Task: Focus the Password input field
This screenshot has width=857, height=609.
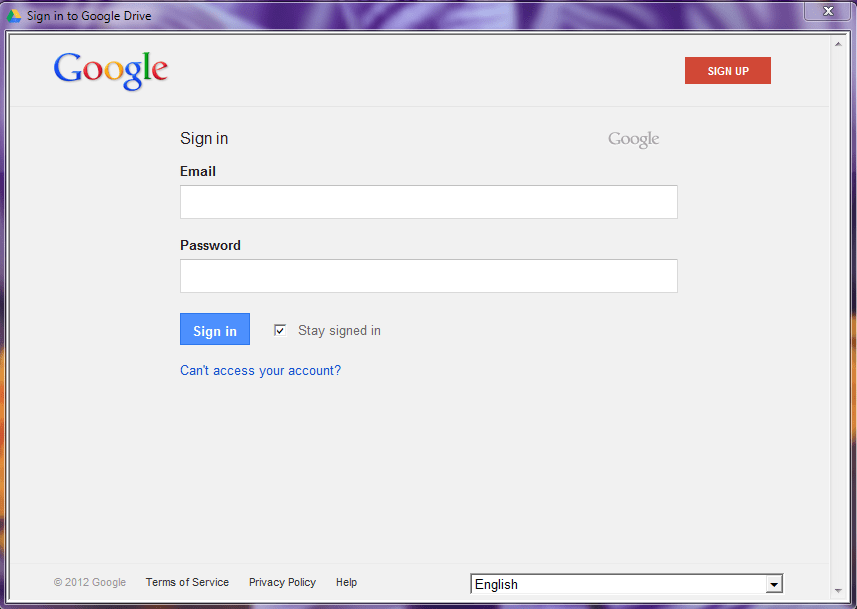Action: point(428,276)
